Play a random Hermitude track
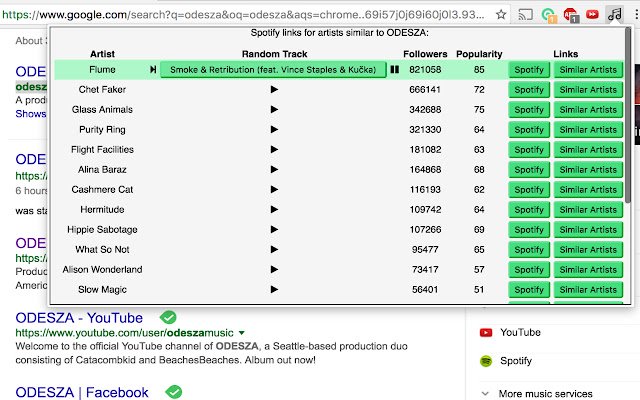Viewport: 640px width, 400px height. pyautogui.click(x=274, y=209)
